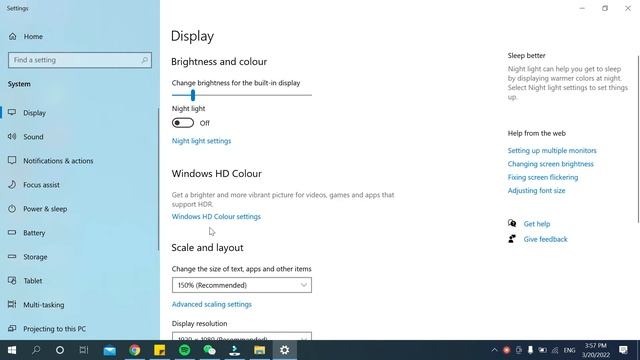640x360 pixels.
Task: Click the Tablet sidebar icon
Action: point(12,281)
